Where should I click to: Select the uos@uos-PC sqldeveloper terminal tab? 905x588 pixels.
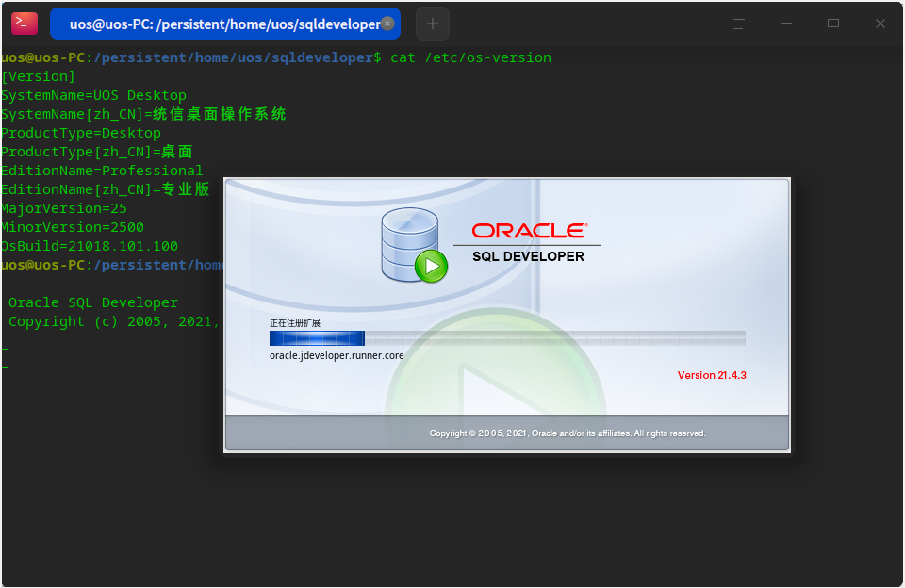point(225,24)
